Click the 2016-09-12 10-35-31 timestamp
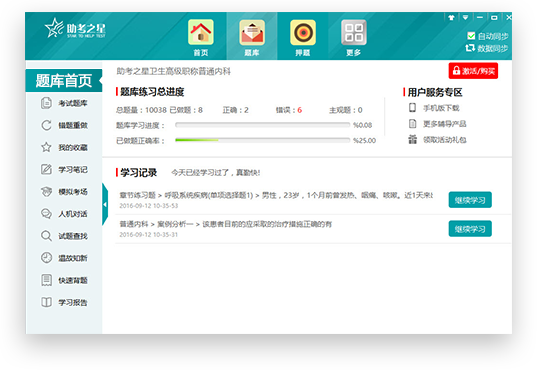 149,234
